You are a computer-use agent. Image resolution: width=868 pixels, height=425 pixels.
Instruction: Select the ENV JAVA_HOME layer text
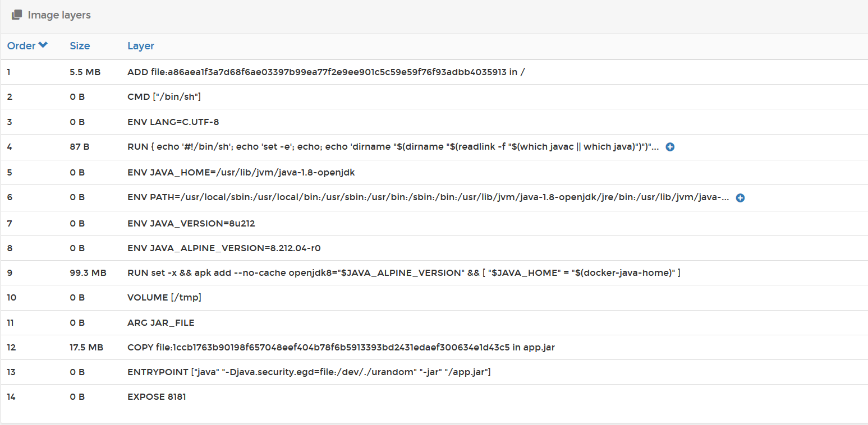tap(241, 172)
